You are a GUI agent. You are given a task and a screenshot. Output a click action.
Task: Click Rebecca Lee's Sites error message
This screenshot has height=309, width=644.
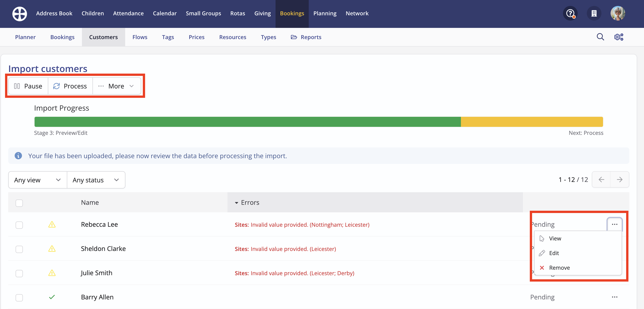[302, 225]
